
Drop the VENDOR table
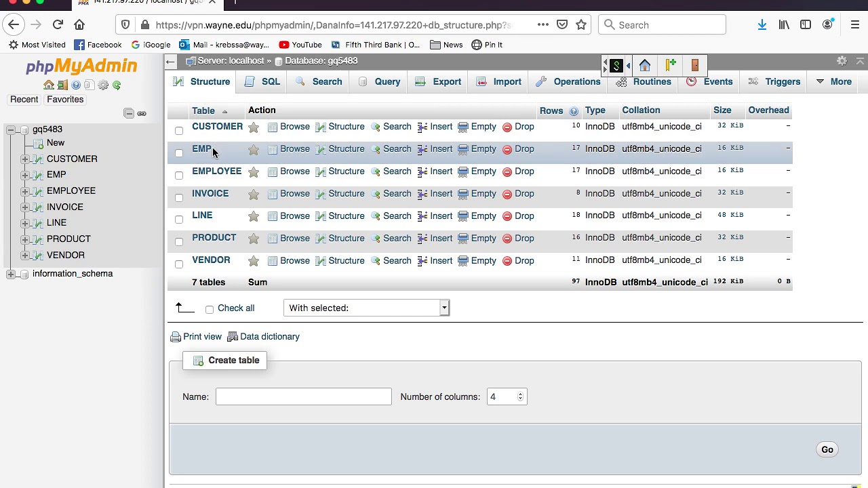518,261
